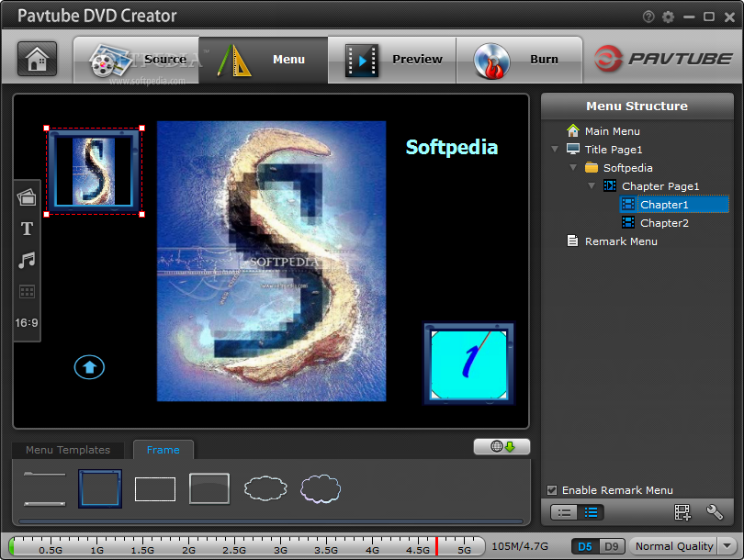
Task: Click the background image tool icon
Action: 27,197
